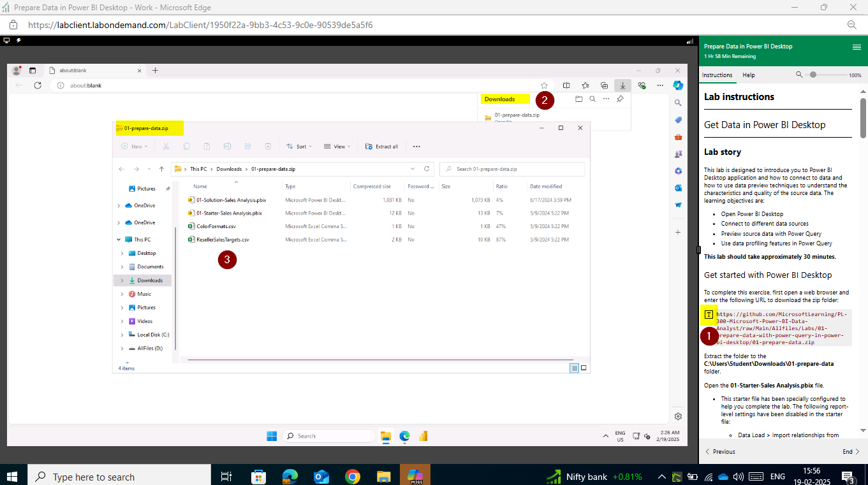868x485 pixels.
Task: Expand the address bar history dropdown
Action: [x=413, y=169]
